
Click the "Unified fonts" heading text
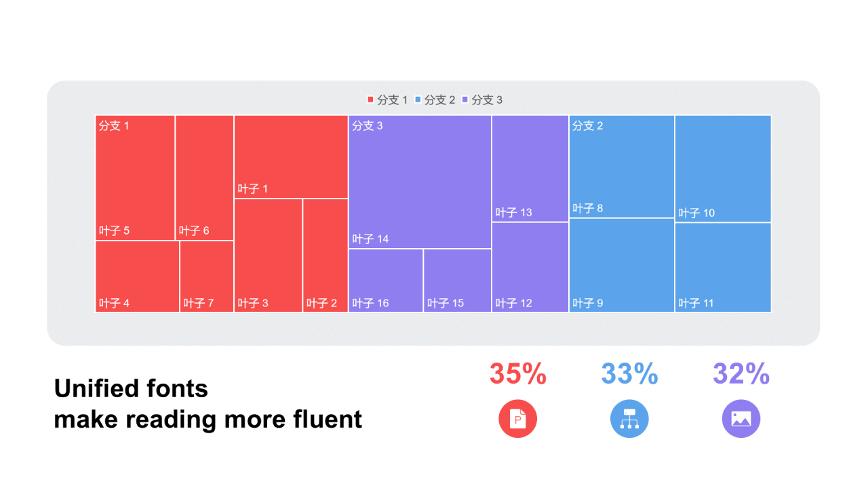[131, 388]
